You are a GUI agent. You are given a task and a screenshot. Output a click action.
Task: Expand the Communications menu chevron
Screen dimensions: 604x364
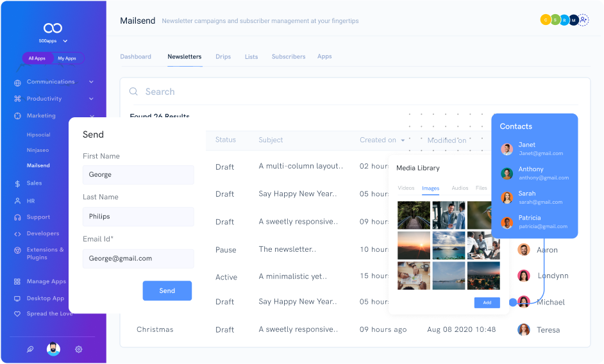click(x=91, y=82)
